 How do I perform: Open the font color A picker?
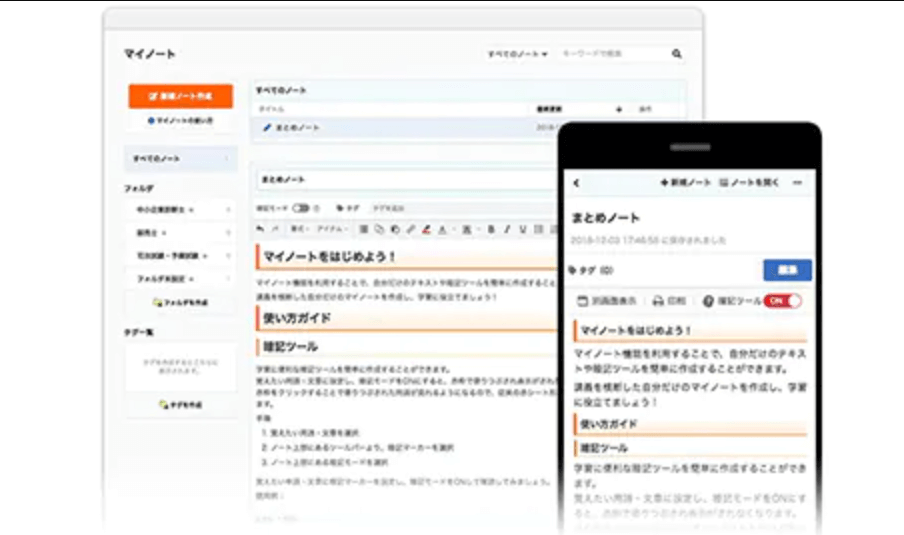[x=443, y=229]
